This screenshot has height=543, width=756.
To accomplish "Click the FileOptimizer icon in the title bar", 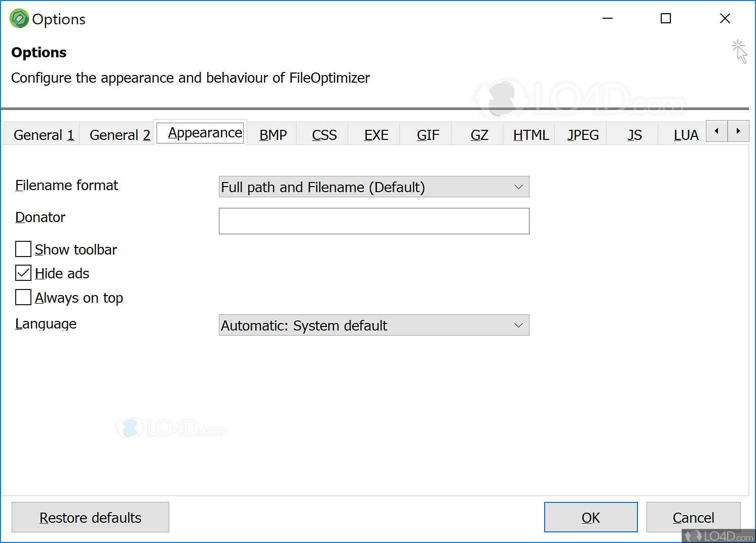I will click(x=18, y=18).
